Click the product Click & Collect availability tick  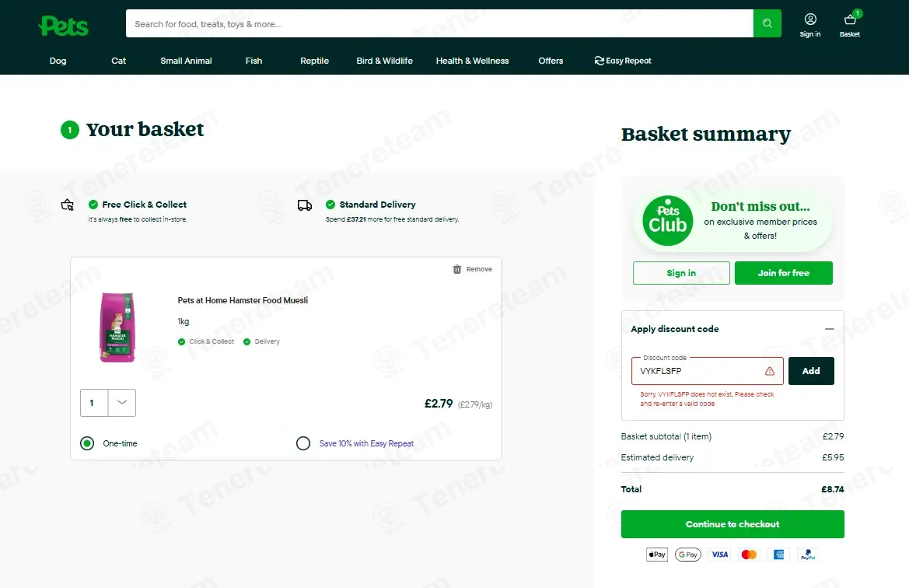181,341
